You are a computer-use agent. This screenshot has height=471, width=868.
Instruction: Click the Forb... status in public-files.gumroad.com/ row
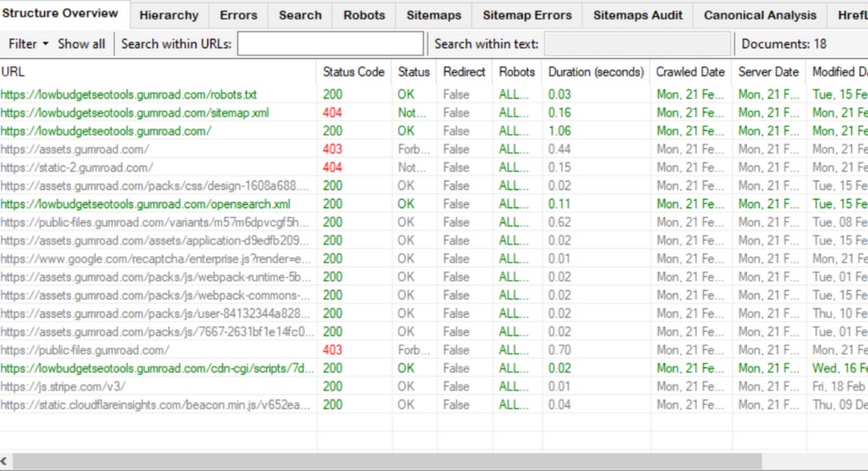414,351
